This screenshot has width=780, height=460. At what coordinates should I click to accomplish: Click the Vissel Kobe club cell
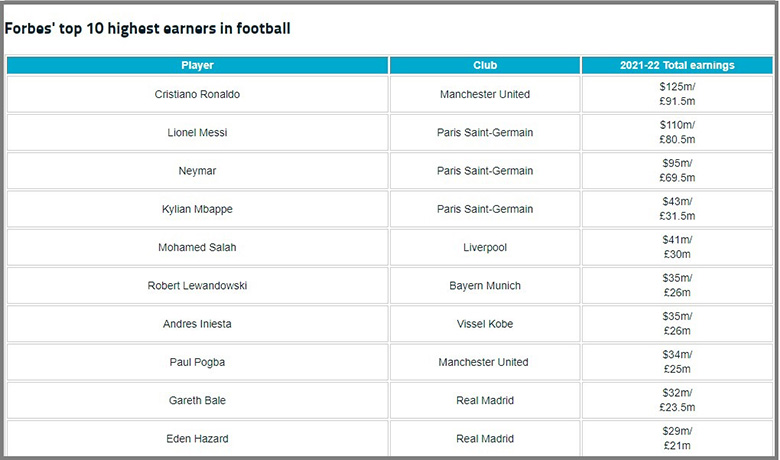click(485, 324)
